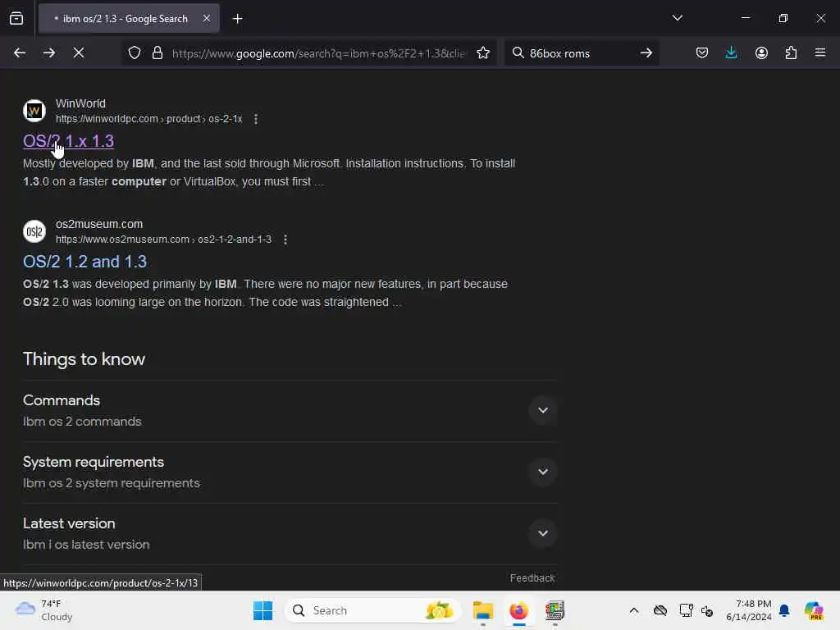Open notifications bell icon
Viewport: 840px width, 630px height.
click(784, 610)
